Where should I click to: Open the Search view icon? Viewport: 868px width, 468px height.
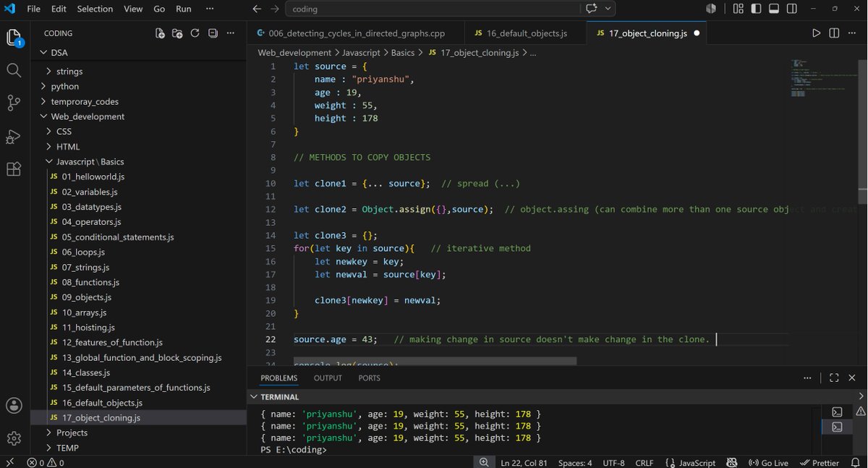click(14, 70)
